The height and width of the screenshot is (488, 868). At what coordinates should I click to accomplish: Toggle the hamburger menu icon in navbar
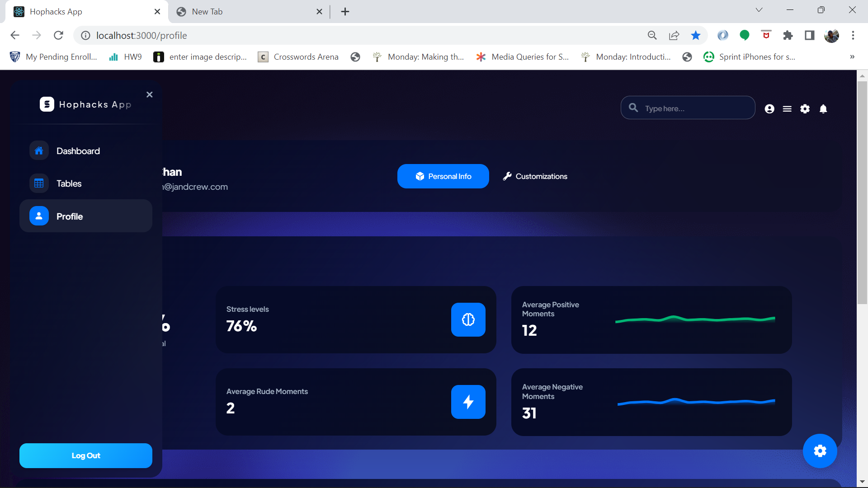point(787,109)
